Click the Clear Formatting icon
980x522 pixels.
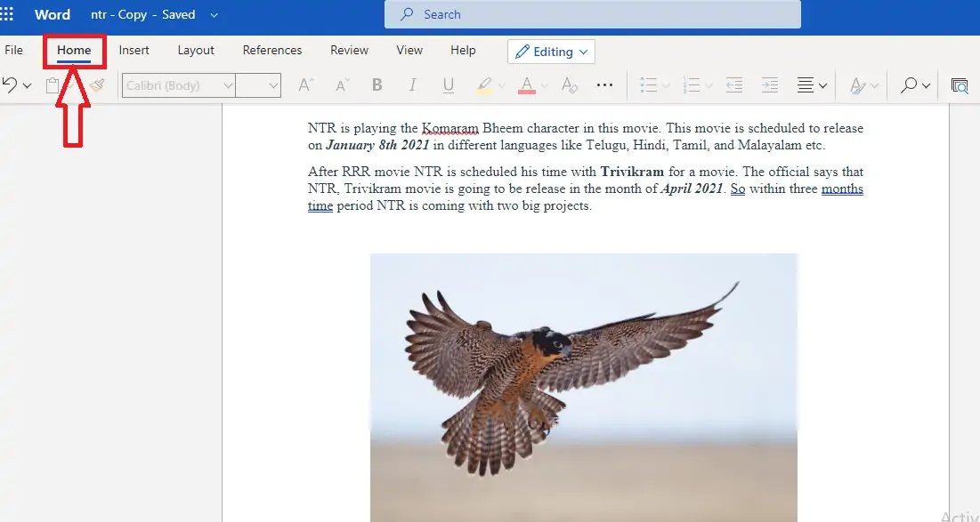click(x=570, y=85)
